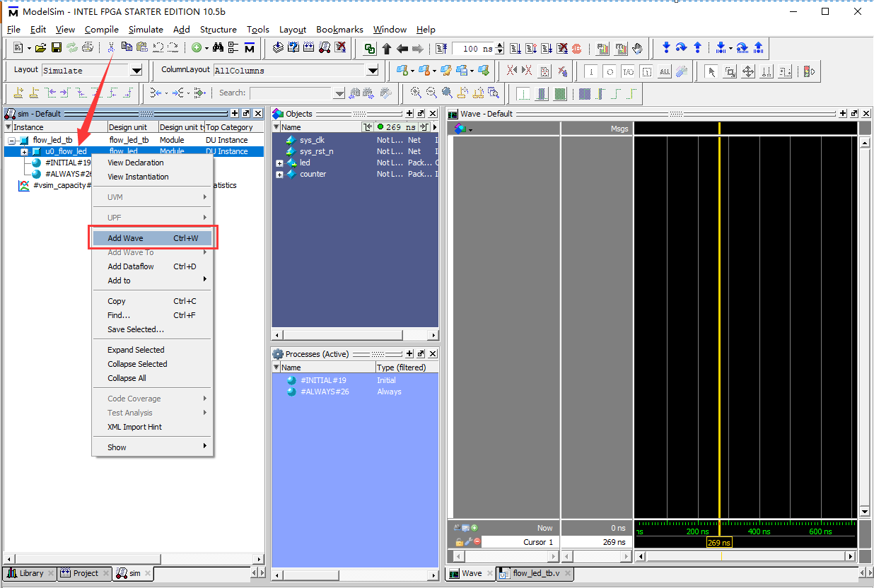This screenshot has height=588, width=874.
Task: Open the ColumnLayout AllColumns dropdown
Action: [x=373, y=71]
